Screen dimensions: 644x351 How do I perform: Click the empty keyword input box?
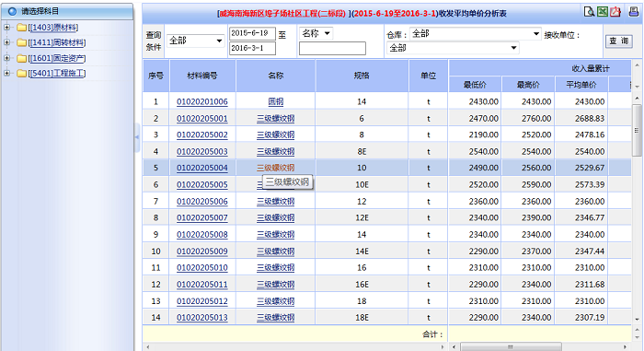coord(332,49)
